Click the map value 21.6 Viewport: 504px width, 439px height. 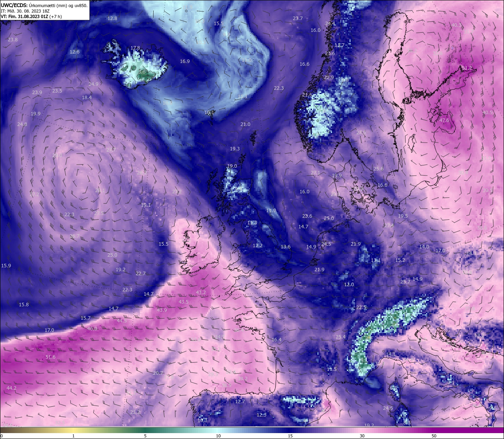(307, 95)
